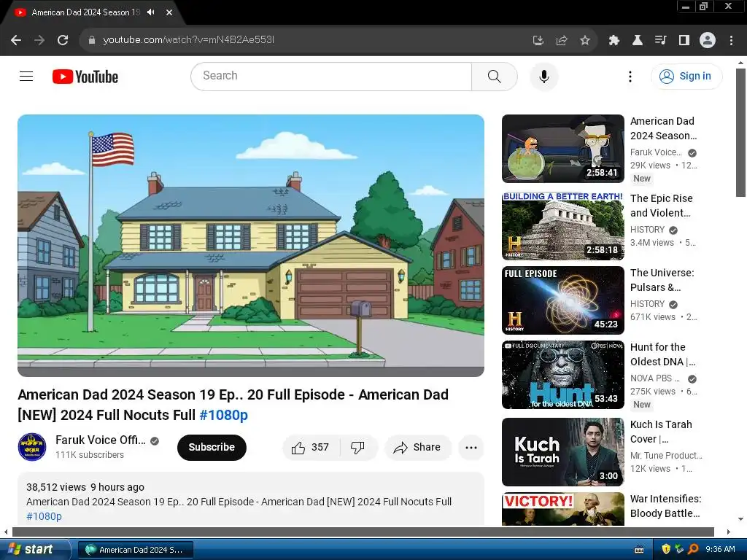Screen dimensions: 747x560
Task: Mute the tab via speaker icon
Action: point(151,12)
